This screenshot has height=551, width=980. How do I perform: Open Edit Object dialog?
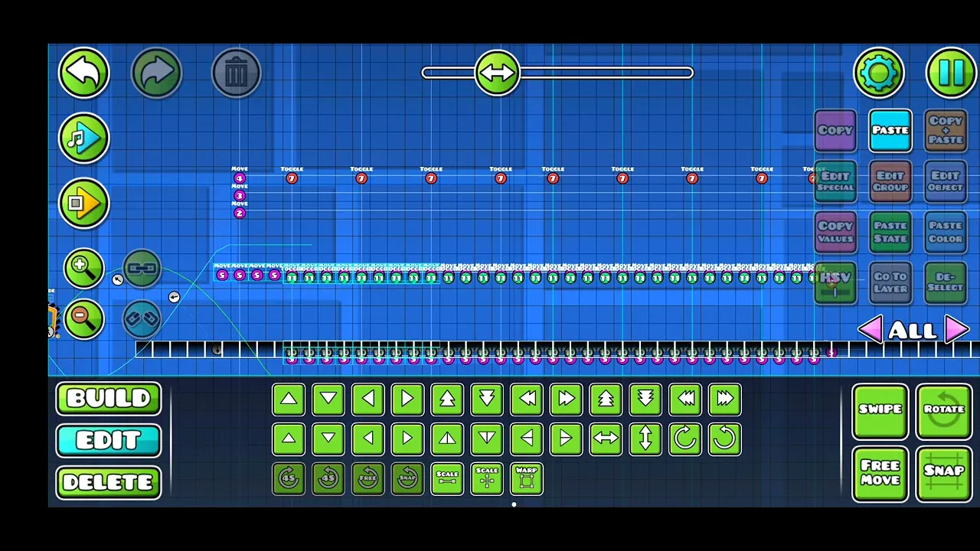click(946, 181)
